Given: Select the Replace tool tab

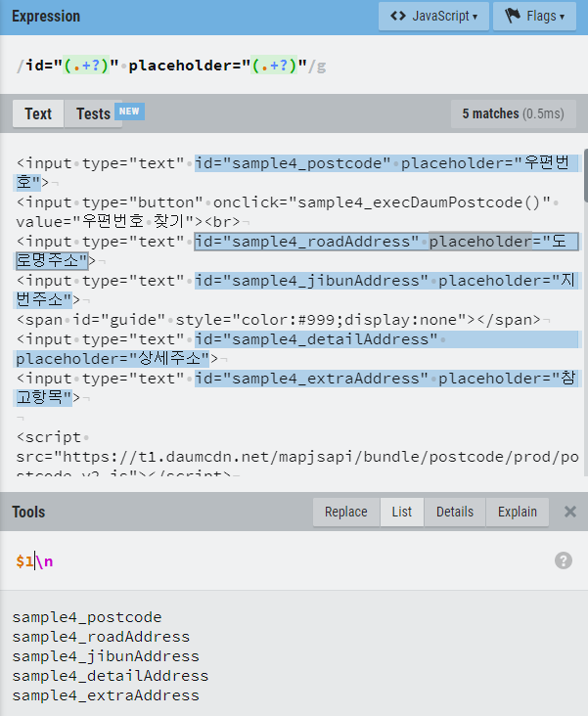Looking at the screenshot, I should pyautogui.click(x=346, y=512).
